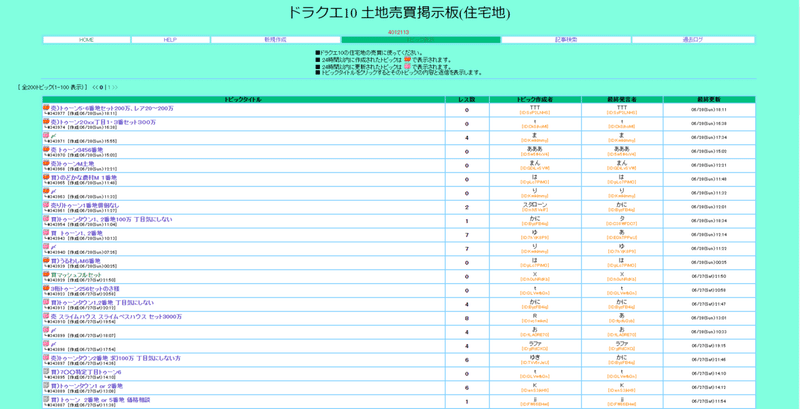800x409 pixels.
Task: Open topic 買)トゥーンタウン1 or 2番地
Action: click(x=86, y=386)
